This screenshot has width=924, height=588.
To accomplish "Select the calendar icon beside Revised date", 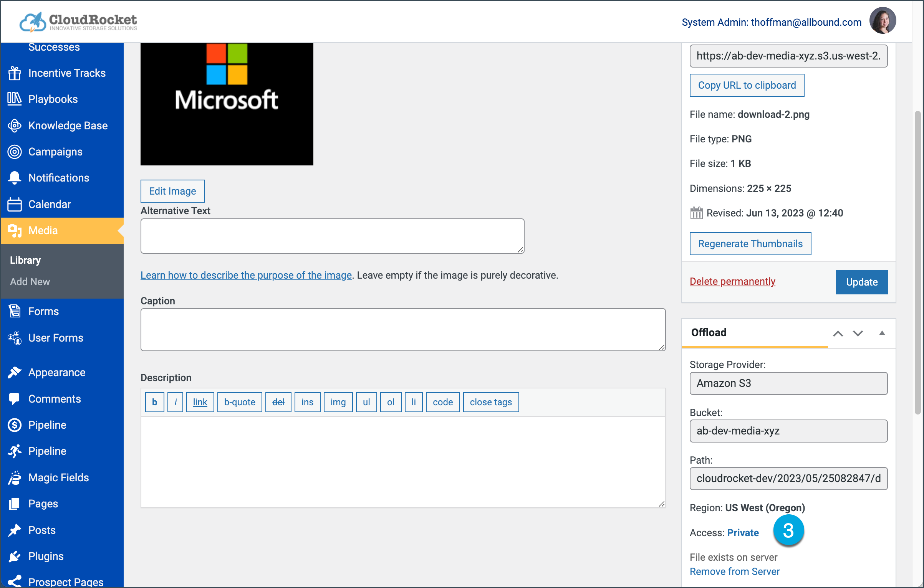I will [x=696, y=213].
